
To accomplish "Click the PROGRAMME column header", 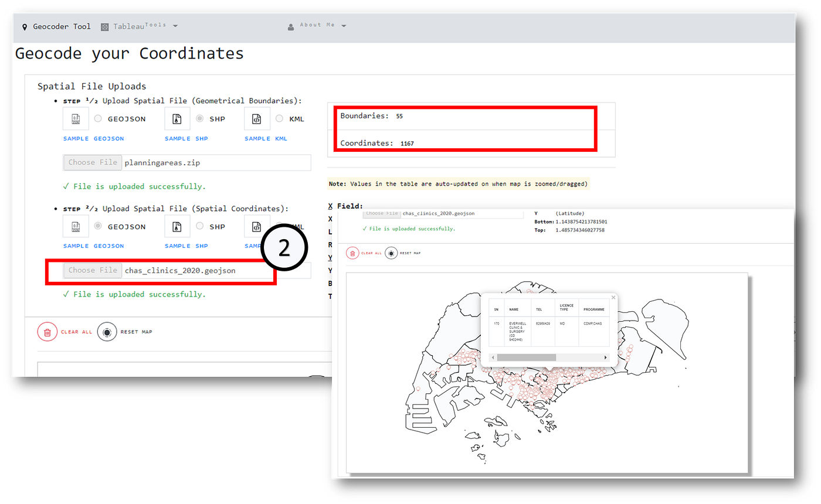I will tap(594, 308).
